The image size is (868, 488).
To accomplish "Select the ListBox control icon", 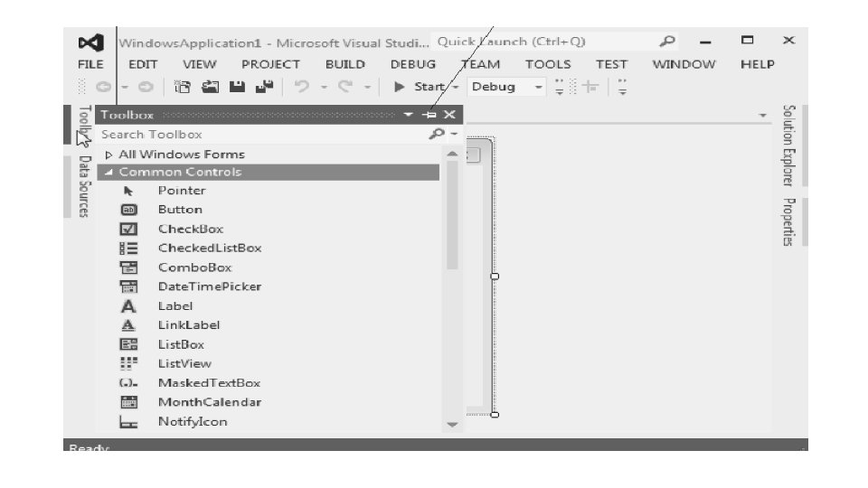I will pos(128,344).
